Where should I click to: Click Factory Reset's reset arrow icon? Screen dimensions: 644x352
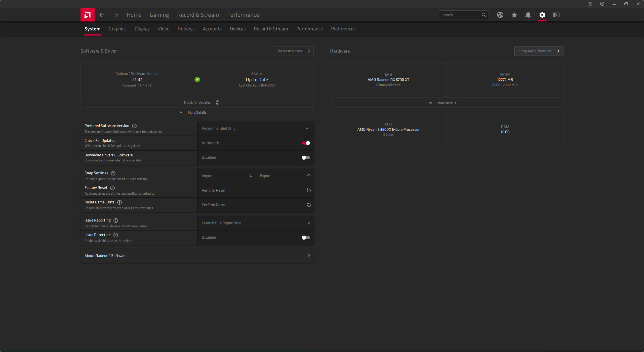pos(309,190)
